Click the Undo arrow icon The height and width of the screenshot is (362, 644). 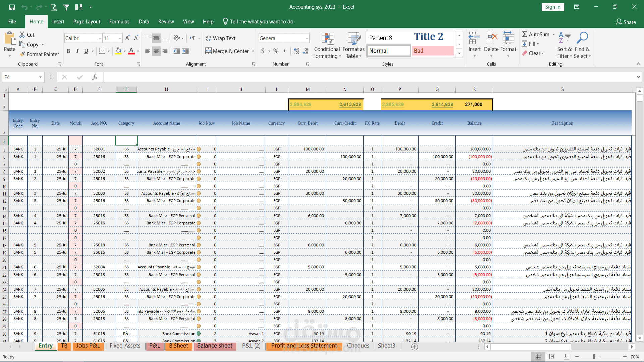click(24, 7)
